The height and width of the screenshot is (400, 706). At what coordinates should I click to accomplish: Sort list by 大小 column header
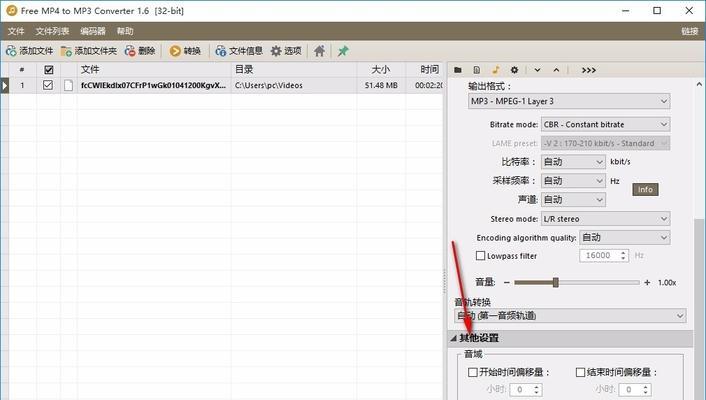(381, 70)
